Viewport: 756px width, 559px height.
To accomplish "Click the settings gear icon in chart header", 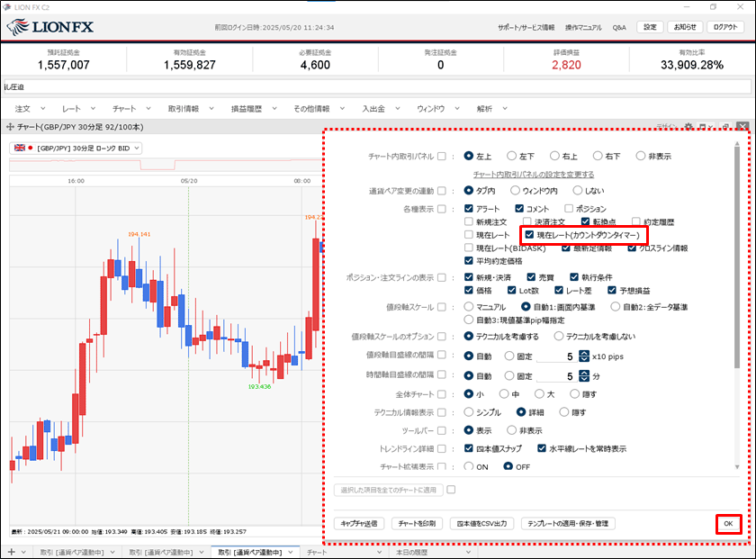I will coord(689,128).
